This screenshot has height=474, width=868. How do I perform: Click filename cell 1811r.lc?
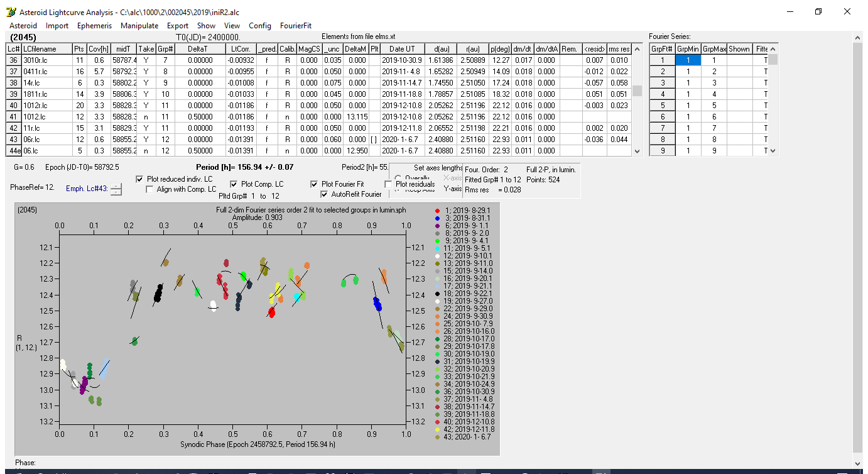(46, 94)
